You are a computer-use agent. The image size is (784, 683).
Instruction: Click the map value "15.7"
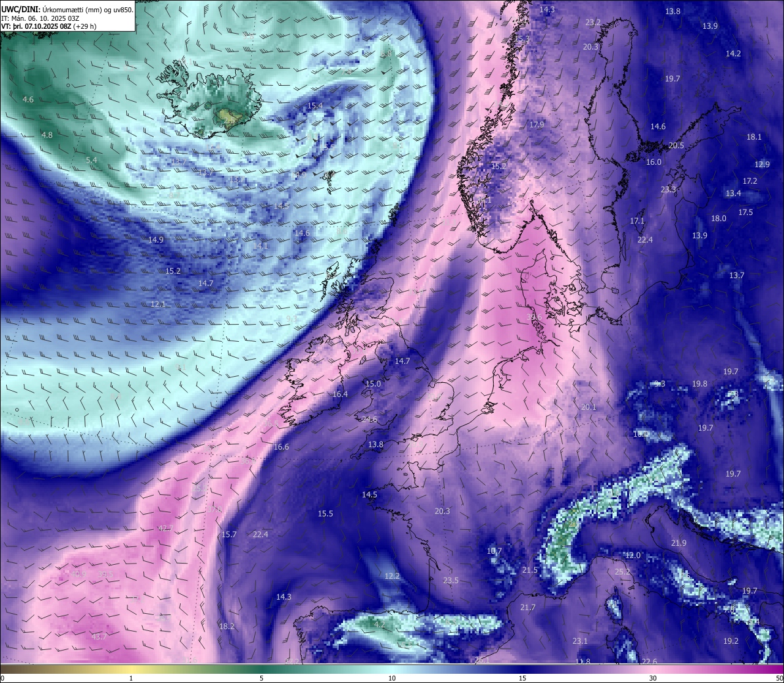[x=229, y=534]
